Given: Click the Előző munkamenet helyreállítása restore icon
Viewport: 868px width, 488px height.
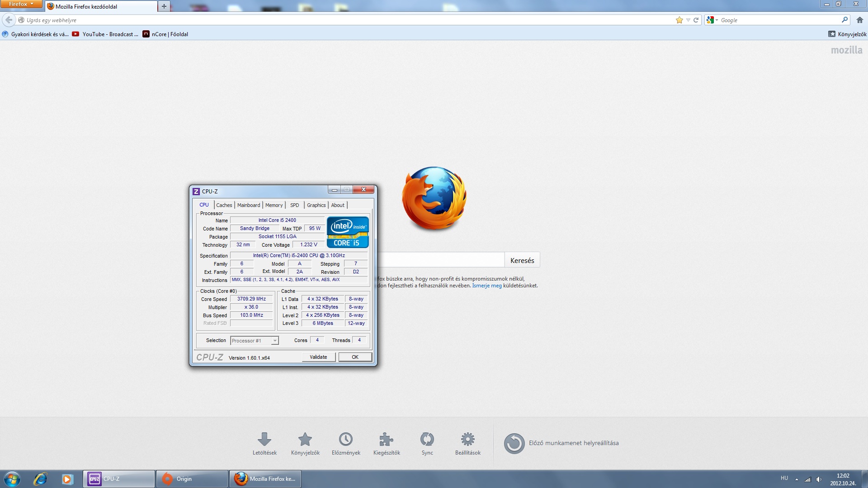Looking at the screenshot, I should [514, 443].
